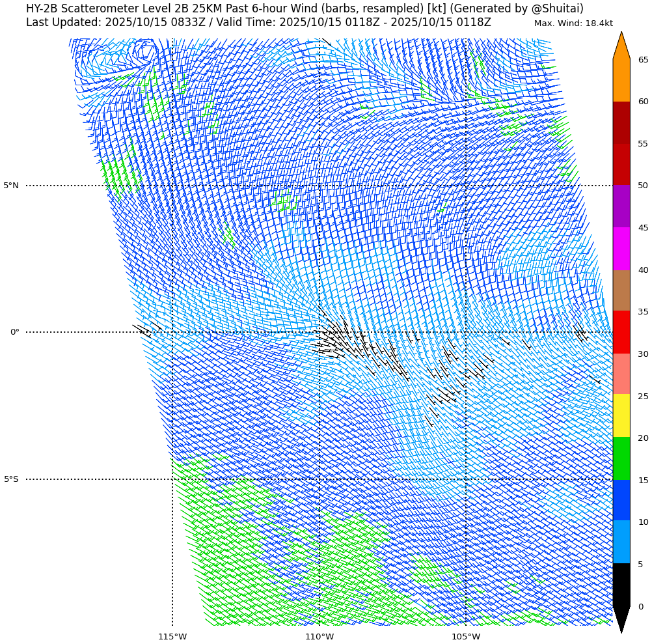Select the 110°W longitude axis label

(319, 636)
